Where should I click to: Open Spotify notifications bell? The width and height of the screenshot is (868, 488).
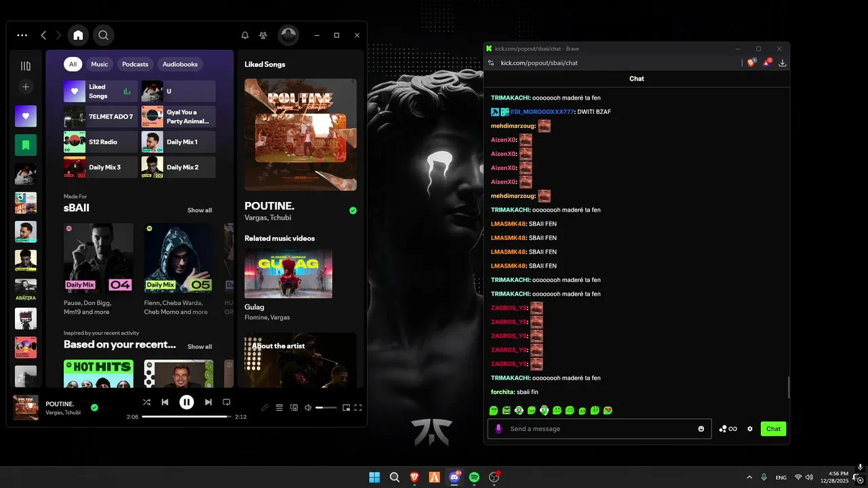point(245,35)
